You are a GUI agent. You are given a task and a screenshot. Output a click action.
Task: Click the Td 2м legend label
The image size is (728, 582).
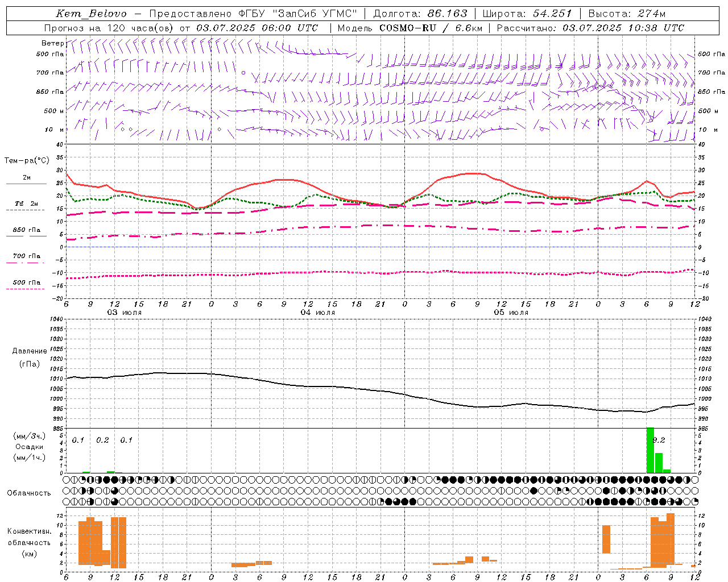[26, 203]
